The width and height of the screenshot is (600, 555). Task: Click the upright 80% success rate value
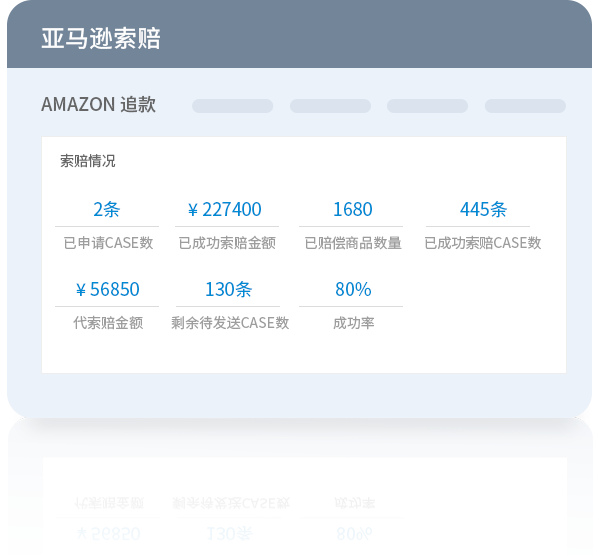click(x=353, y=290)
